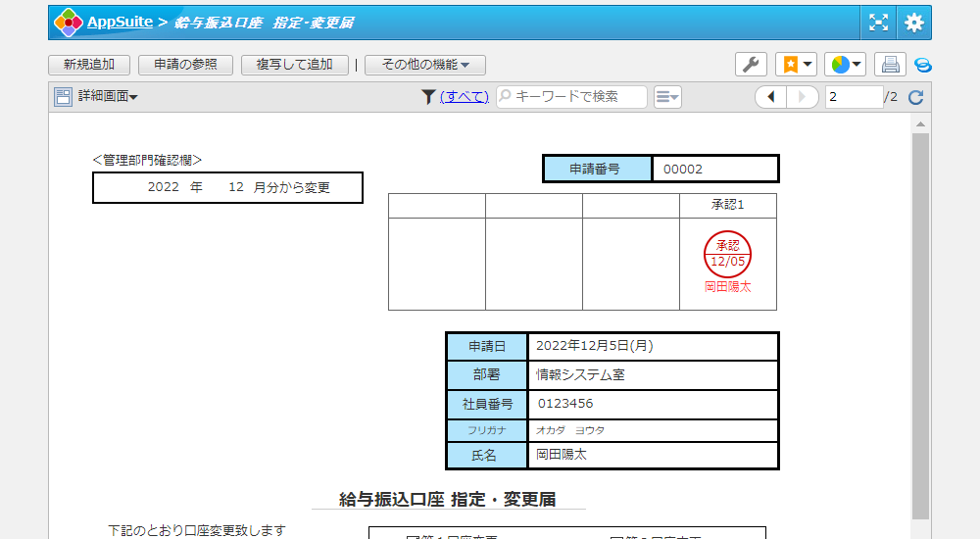Click the 新規追加 button
This screenshot has height=539, width=980.
[89, 65]
